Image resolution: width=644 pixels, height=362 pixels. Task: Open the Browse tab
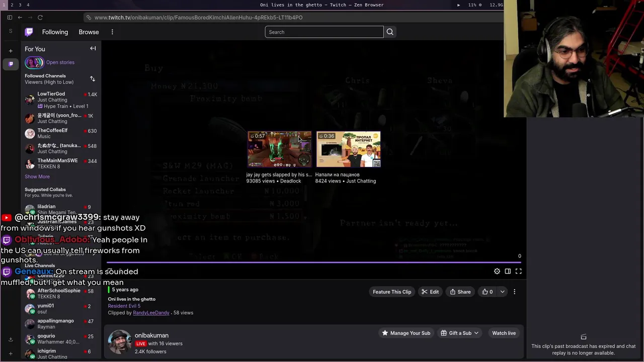[89, 32]
